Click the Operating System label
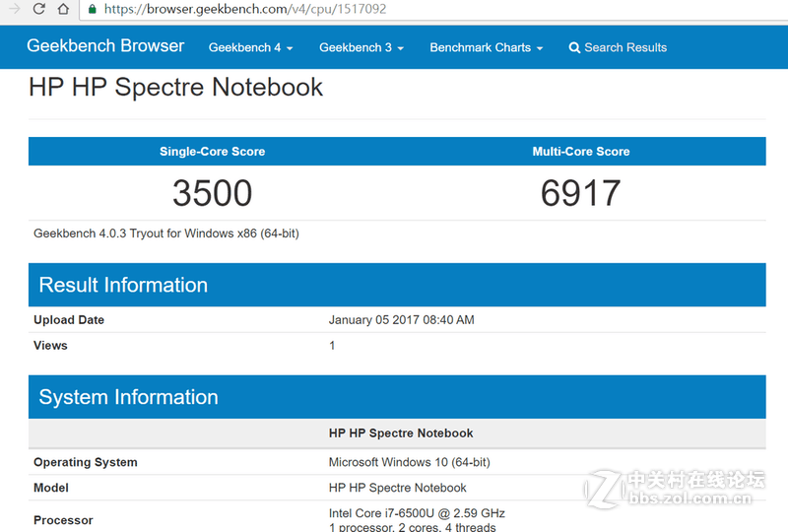Image resolution: width=788 pixels, height=532 pixels. click(x=86, y=462)
